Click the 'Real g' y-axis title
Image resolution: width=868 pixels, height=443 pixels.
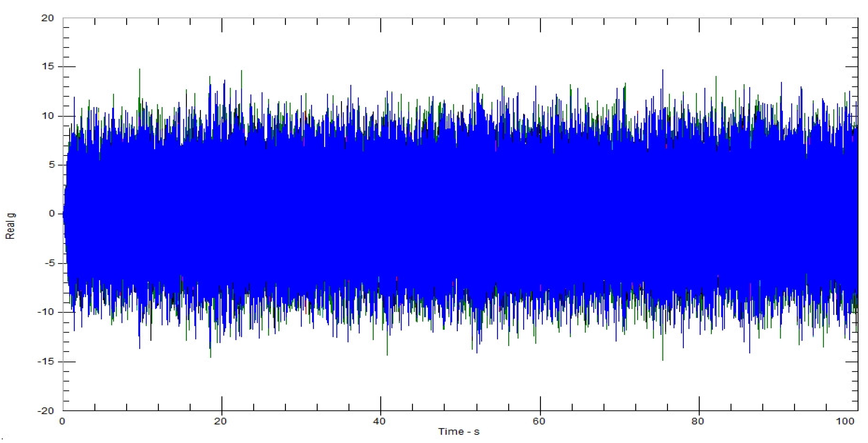point(10,226)
